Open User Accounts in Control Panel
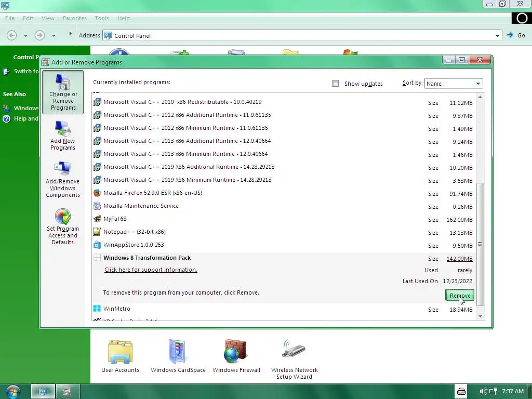The width and height of the screenshot is (532, 399). click(120, 356)
